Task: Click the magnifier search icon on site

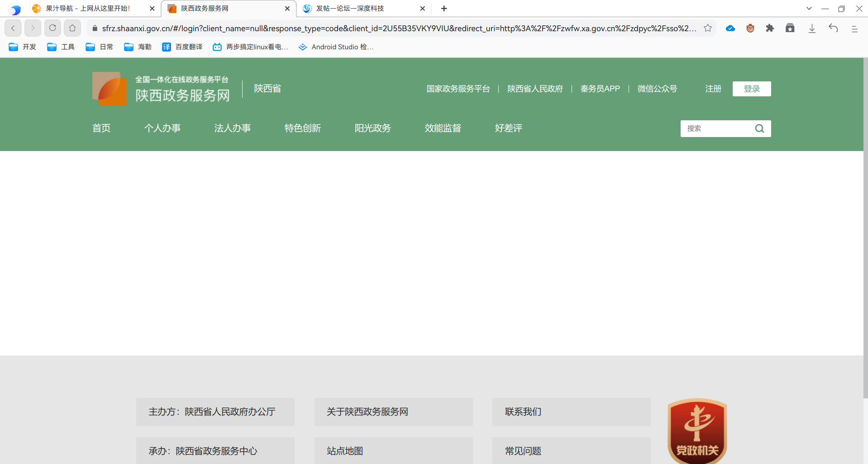Action: 759,128
